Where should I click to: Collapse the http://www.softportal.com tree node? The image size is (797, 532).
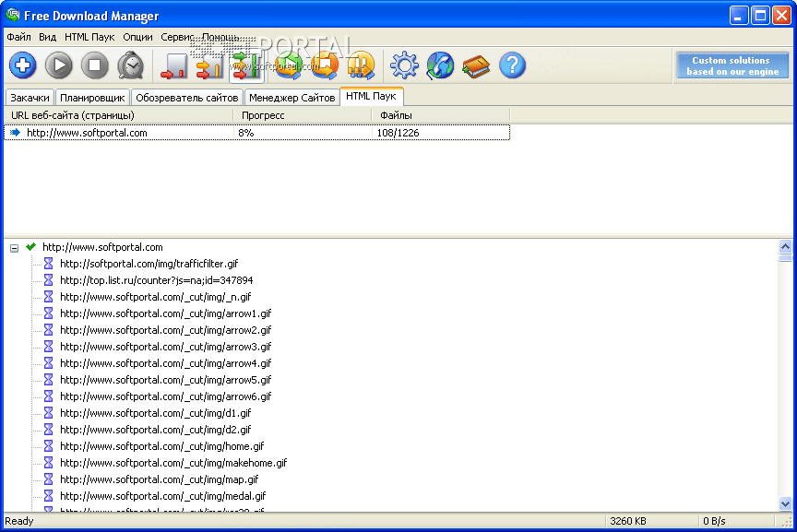[x=14, y=248]
